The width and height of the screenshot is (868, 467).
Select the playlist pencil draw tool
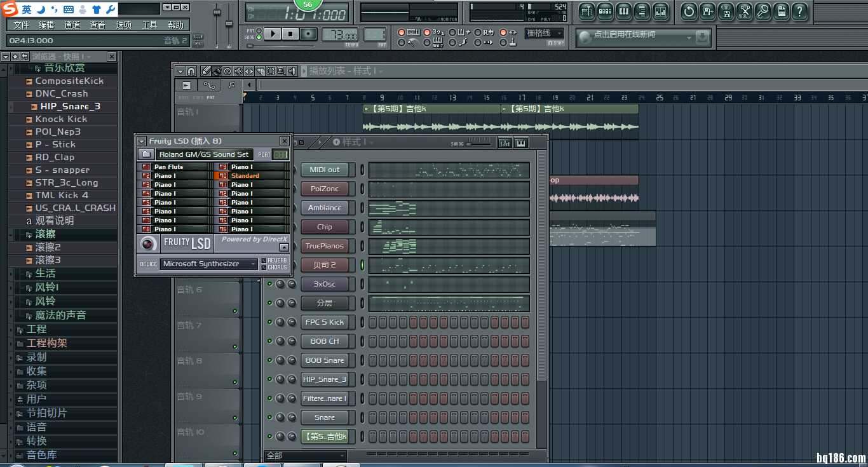point(207,71)
